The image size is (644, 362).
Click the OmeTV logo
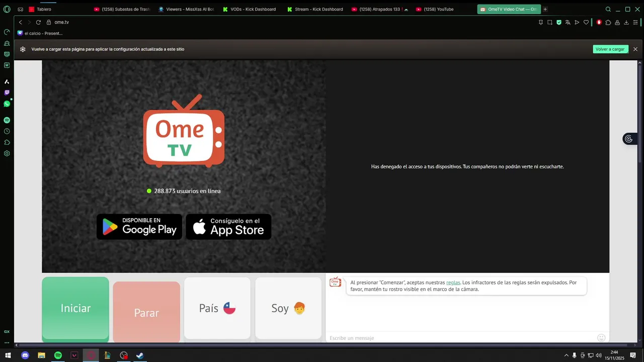tap(184, 131)
